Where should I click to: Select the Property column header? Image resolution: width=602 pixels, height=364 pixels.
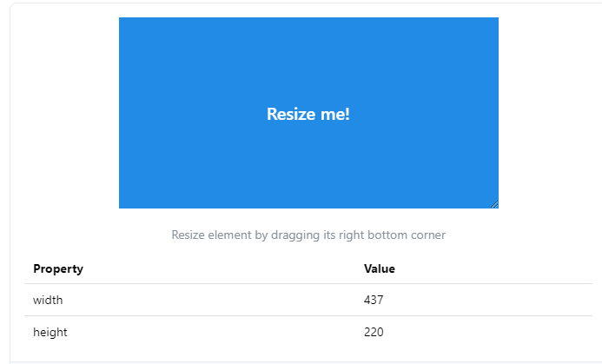click(58, 268)
